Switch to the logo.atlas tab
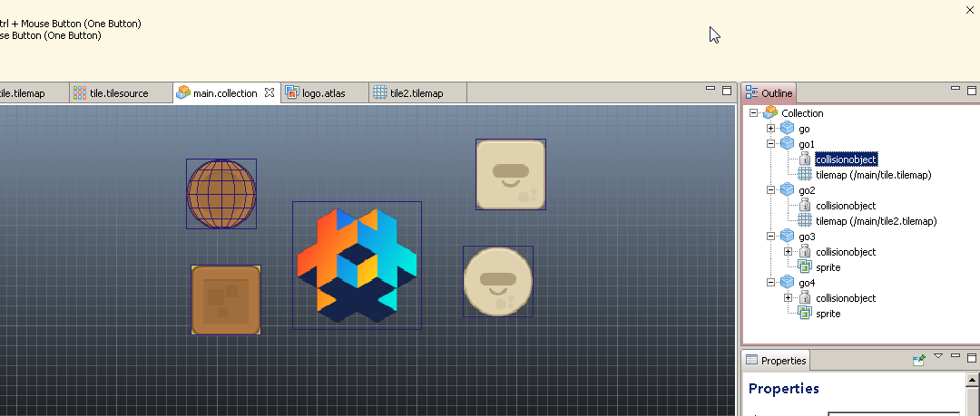980x416 pixels. pos(324,93)
